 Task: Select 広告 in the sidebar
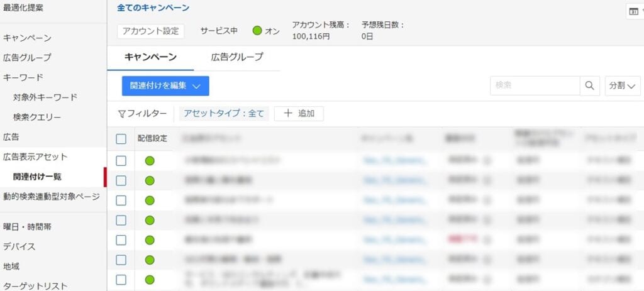tap(11, 136)
